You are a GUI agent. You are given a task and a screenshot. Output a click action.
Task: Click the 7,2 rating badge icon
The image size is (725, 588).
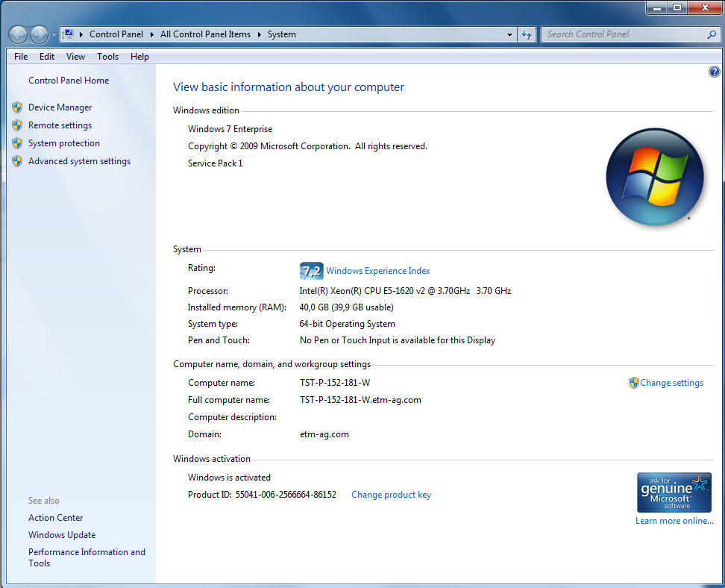[311, 271]
